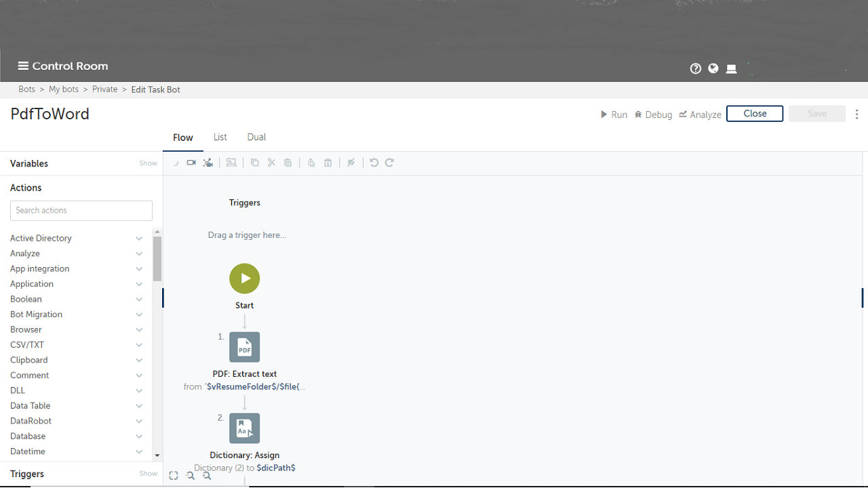Click the laptop device icon in header
The image size is (868, 488).
point(731,69)
